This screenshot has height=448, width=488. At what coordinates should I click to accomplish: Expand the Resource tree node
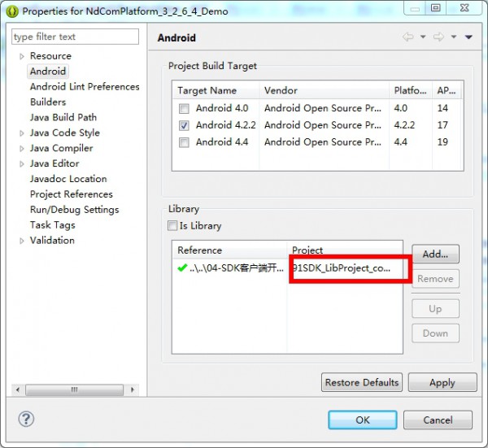22,56
